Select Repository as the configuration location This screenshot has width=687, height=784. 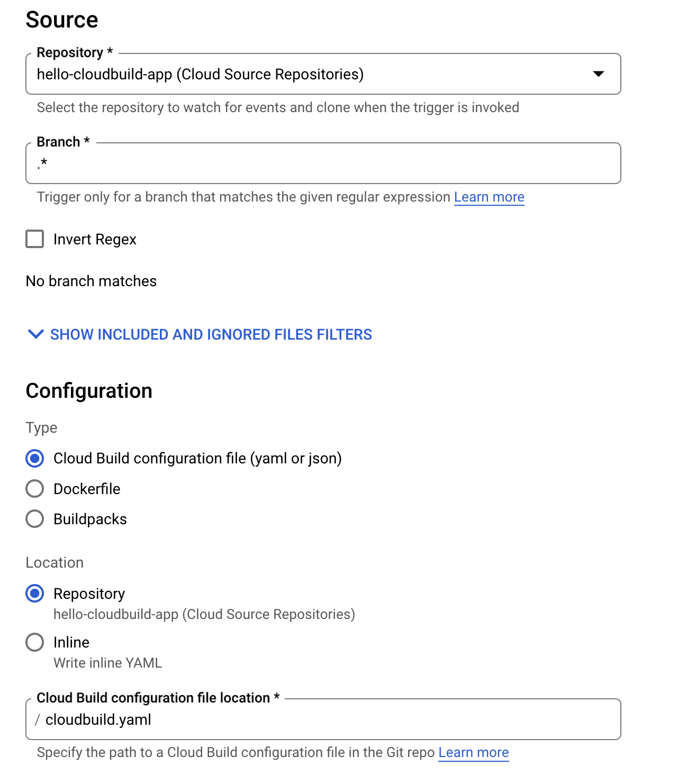[35, 594]
